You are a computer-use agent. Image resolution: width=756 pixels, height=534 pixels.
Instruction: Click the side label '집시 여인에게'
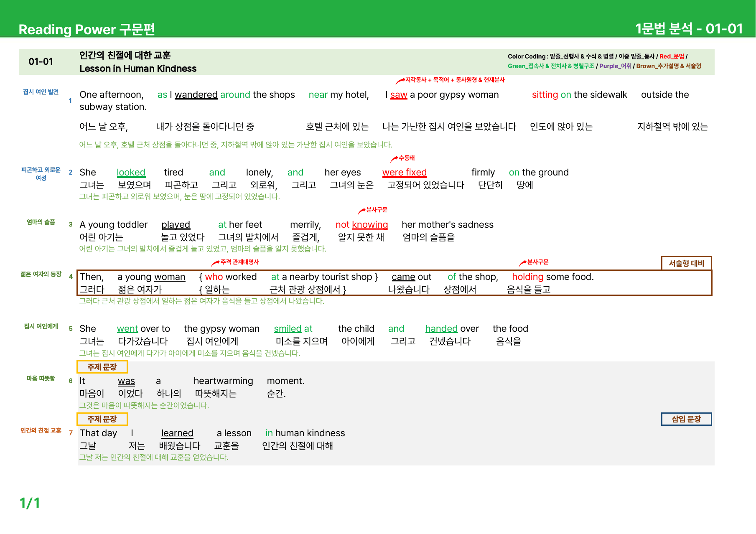point(41,326)
